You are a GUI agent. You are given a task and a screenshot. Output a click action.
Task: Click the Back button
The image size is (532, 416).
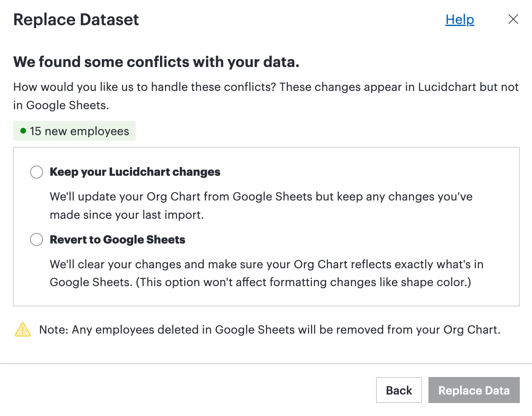pyautogui.click(x=399, y=390)
